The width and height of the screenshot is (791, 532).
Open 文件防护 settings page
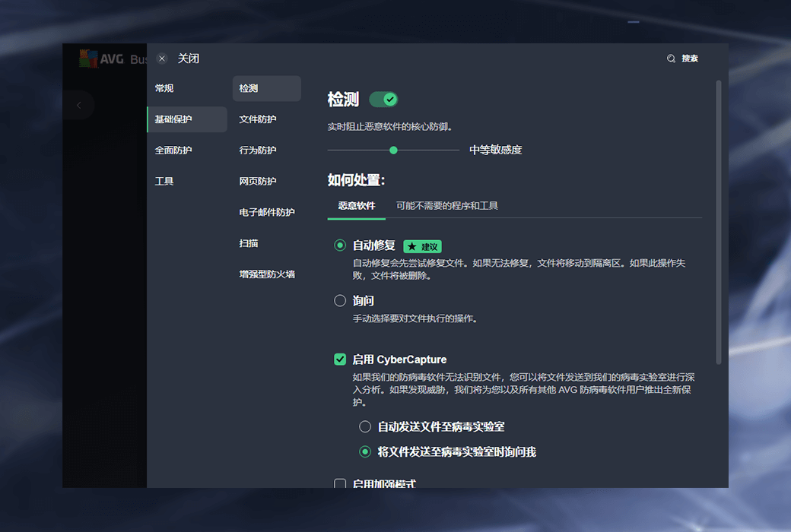(258, 119)
